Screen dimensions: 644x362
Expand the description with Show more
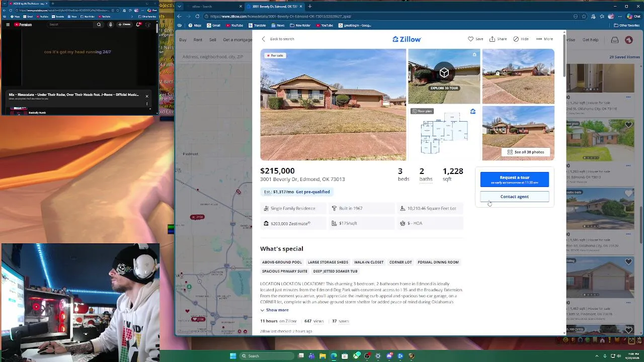pos(274,310)
